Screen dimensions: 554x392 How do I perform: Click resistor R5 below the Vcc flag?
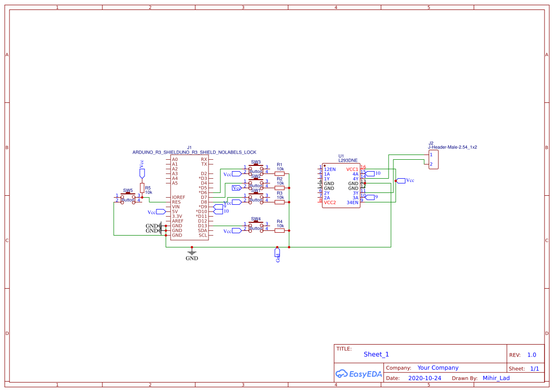[142, 188]
